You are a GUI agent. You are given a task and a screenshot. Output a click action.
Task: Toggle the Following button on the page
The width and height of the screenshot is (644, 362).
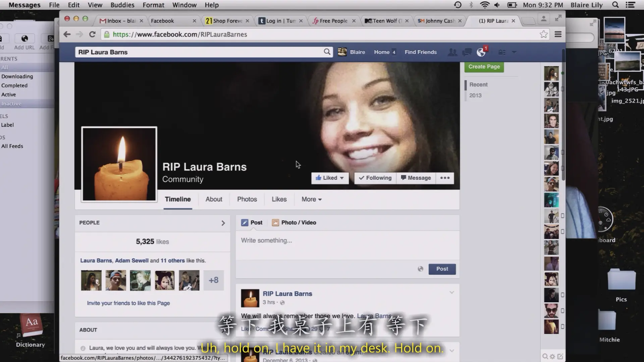point(375,178)
